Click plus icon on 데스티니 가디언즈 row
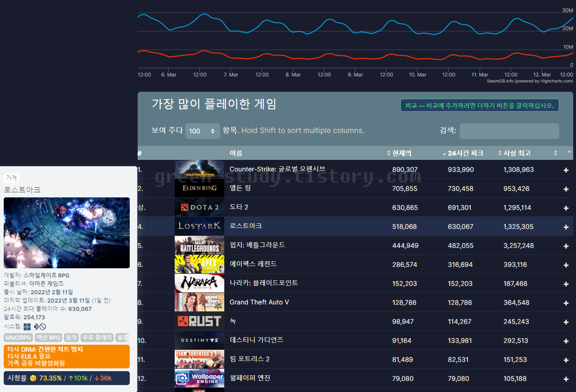Image resolution: width=576 pixels, height=392 pixels. pos(566,341)
